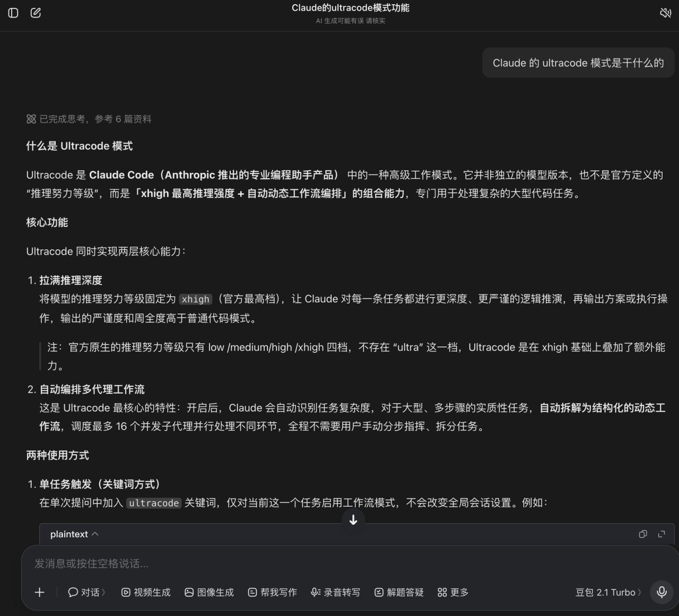Click the 拉满推理深度 list item title

click(71, 280)
